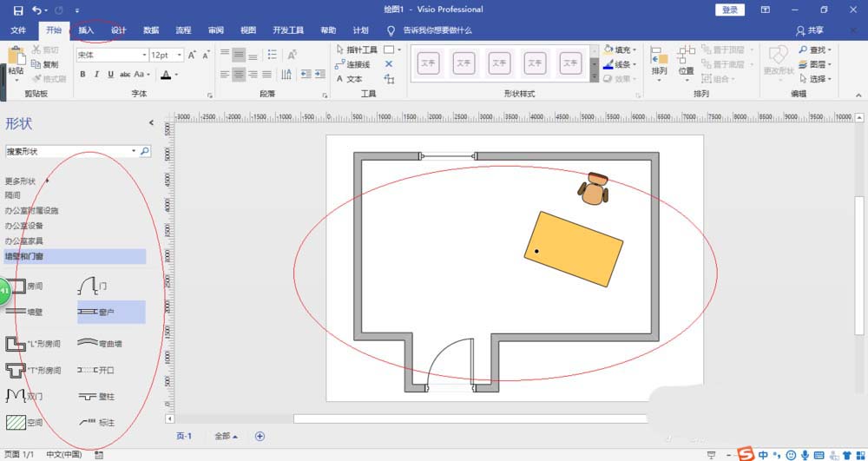The height and width of the screenshot is (461, 868).
Task: Click the search shapes magnifier icon
Action: [144, 151]
